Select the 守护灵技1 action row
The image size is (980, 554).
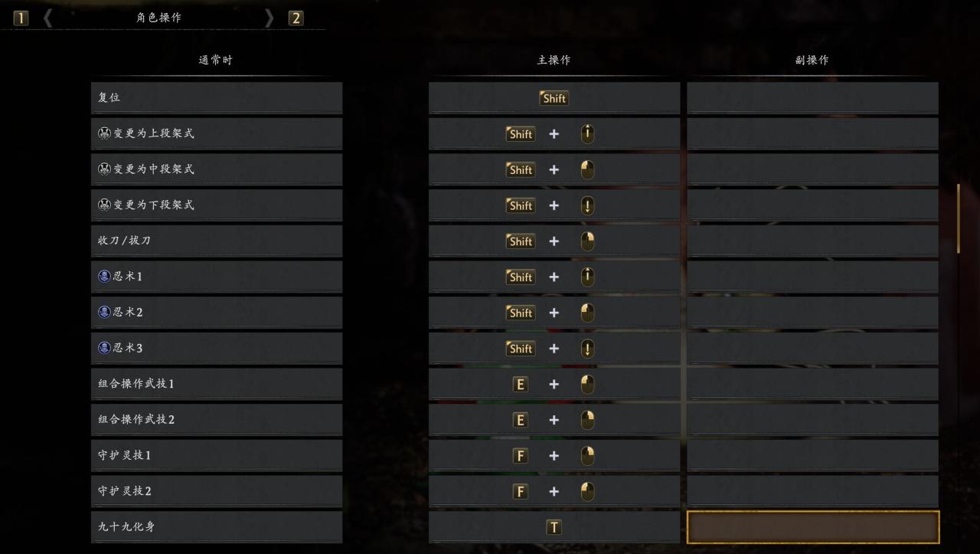coord(217,455)
